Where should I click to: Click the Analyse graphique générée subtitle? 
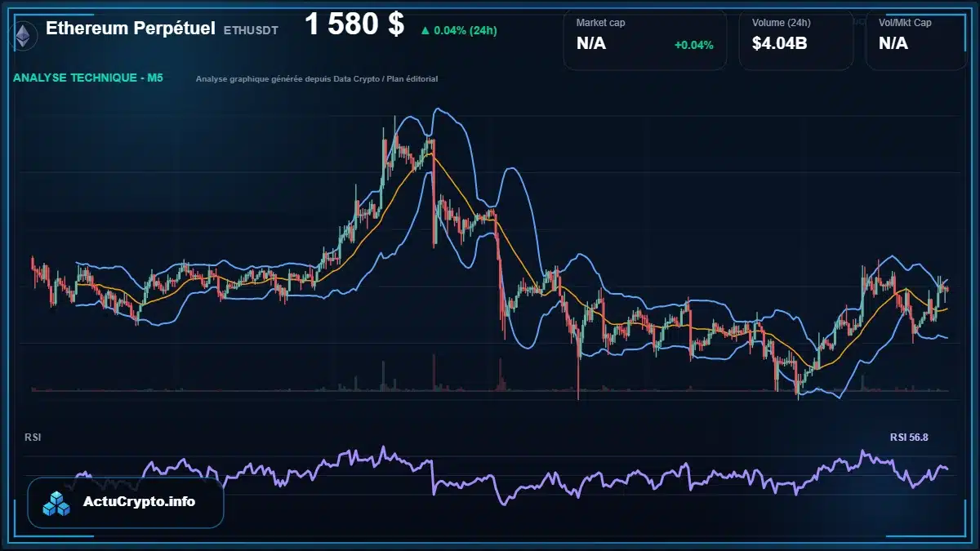coord(317,79)
